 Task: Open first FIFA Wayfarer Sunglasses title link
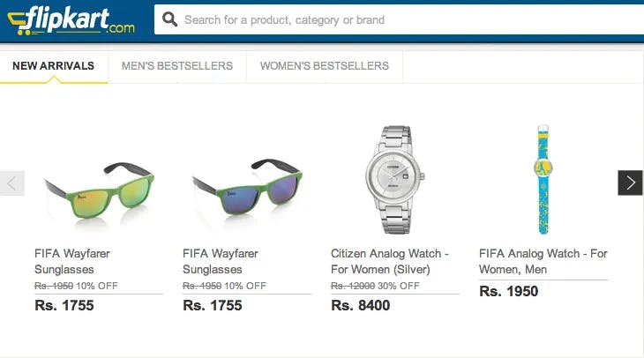click(x=72, y=262)
